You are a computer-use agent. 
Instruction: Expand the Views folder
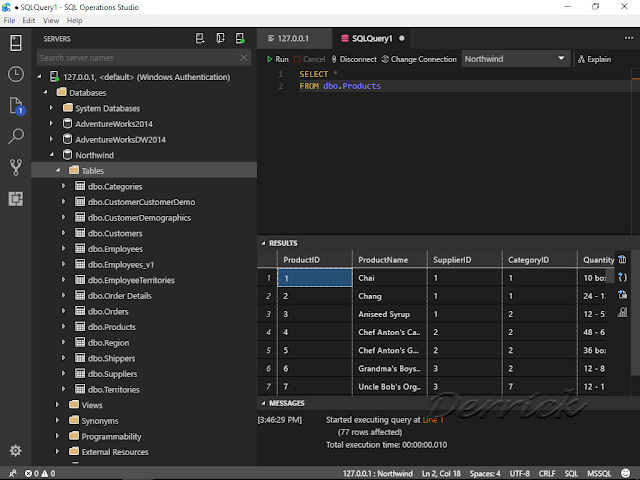pyautogui.click(x=58, y=404)
